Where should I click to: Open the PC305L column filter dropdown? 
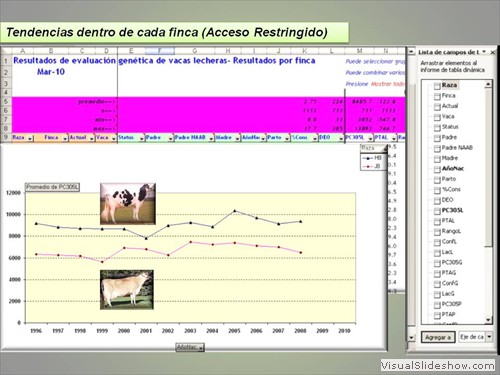coord(370,138)
